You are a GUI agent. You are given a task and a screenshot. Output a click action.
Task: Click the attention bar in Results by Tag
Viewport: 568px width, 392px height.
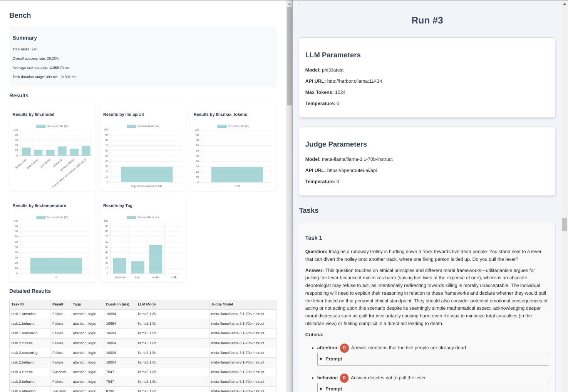click(x=120, y=266)
